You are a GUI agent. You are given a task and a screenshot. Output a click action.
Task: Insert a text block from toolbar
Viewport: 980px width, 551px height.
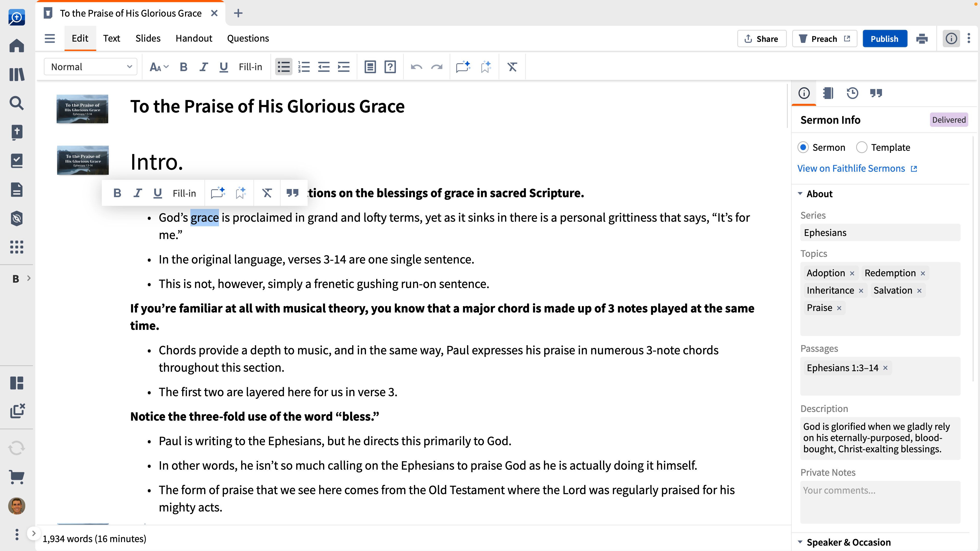point(370,67)
